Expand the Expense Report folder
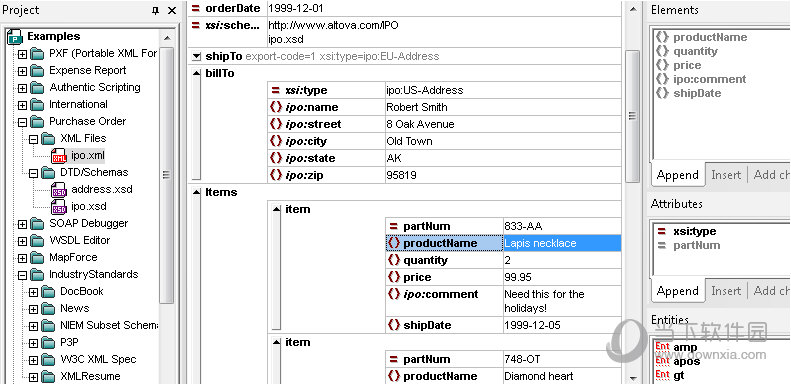The height and width of the screenshot is (384, 791). point(22,72)
